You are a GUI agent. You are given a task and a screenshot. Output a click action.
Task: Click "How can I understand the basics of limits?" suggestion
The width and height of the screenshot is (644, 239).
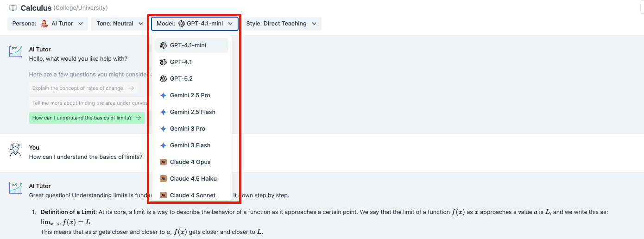(x=87, y=118)
